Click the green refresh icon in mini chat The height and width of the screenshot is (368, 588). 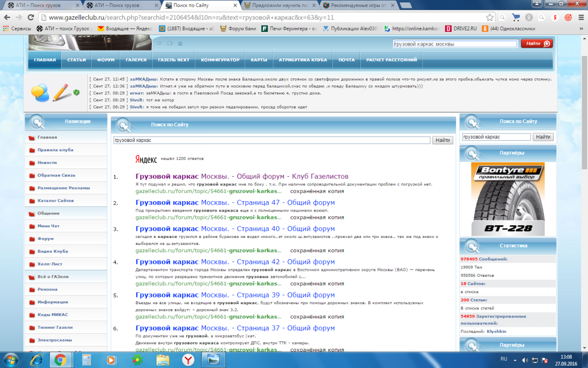click(x=76, y=92)
